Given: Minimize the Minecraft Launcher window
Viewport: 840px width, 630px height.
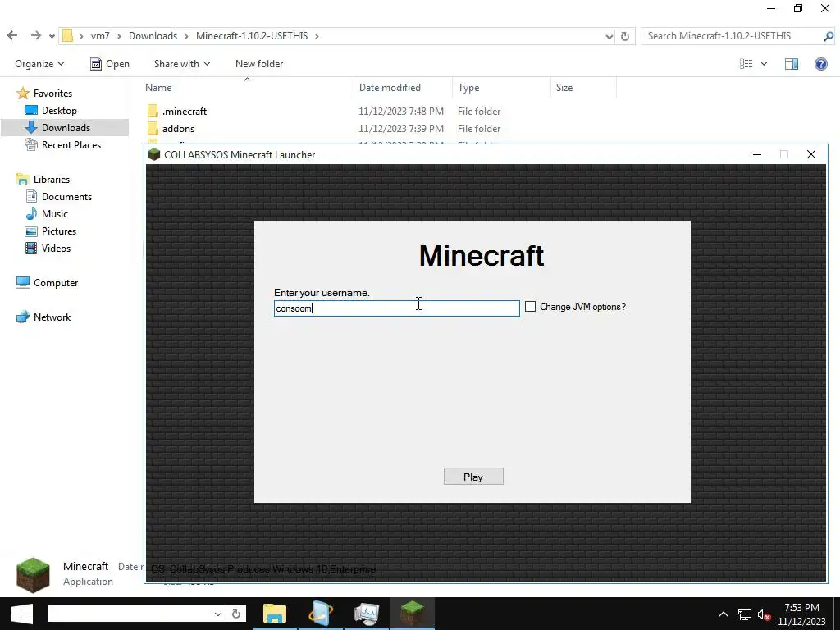Looking at the screenshot, I should (x=757, y=154).
